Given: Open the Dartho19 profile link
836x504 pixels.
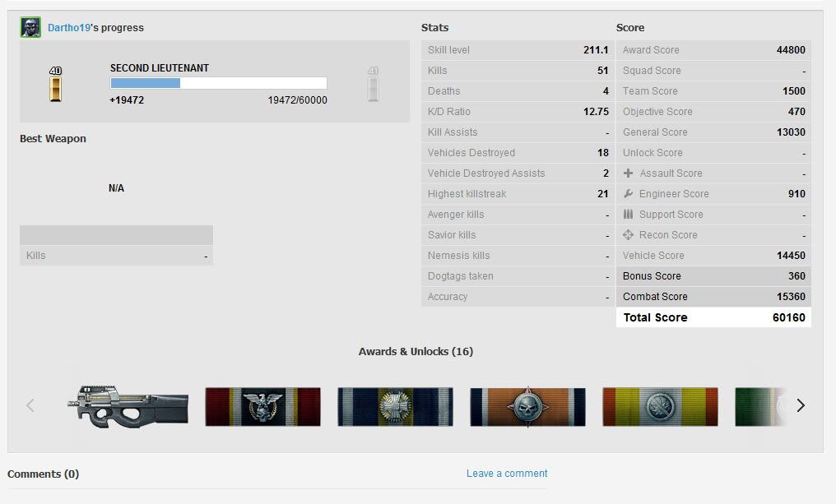Looking at the screenshot, I should pyautogui.click(x=69, y=28).
